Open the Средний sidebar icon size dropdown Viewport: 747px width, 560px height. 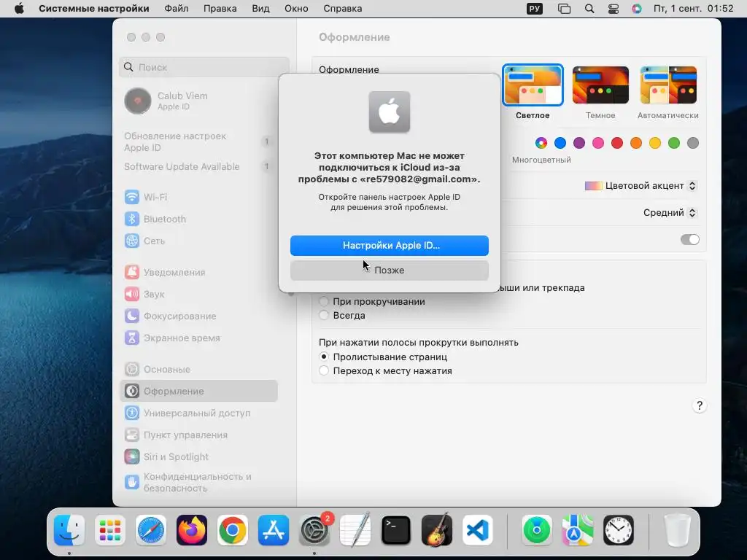coord(670,212)
